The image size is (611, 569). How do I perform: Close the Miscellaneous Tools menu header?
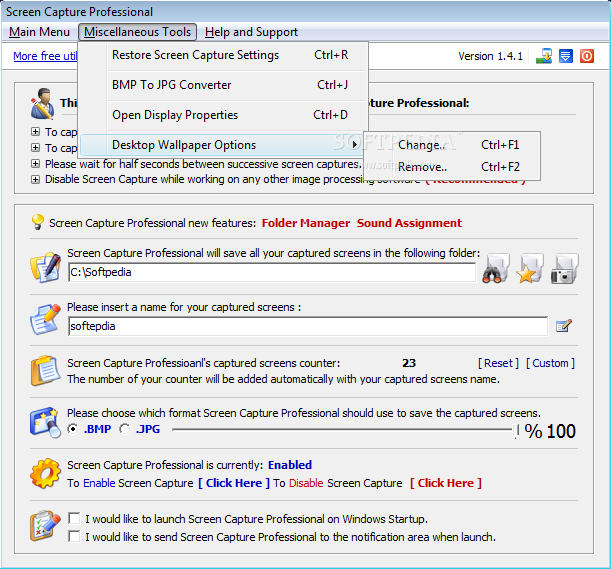click(x=138, y=32)
